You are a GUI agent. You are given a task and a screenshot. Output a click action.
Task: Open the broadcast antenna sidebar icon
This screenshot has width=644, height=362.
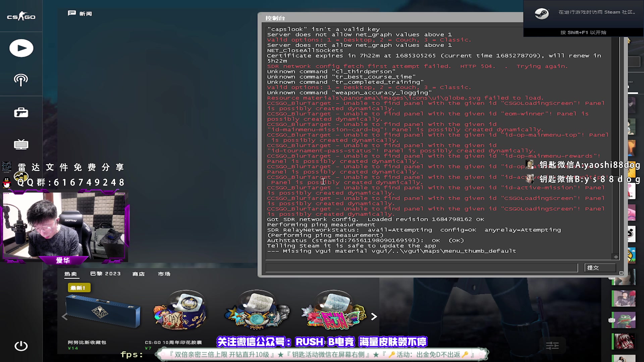coord(21,80)
